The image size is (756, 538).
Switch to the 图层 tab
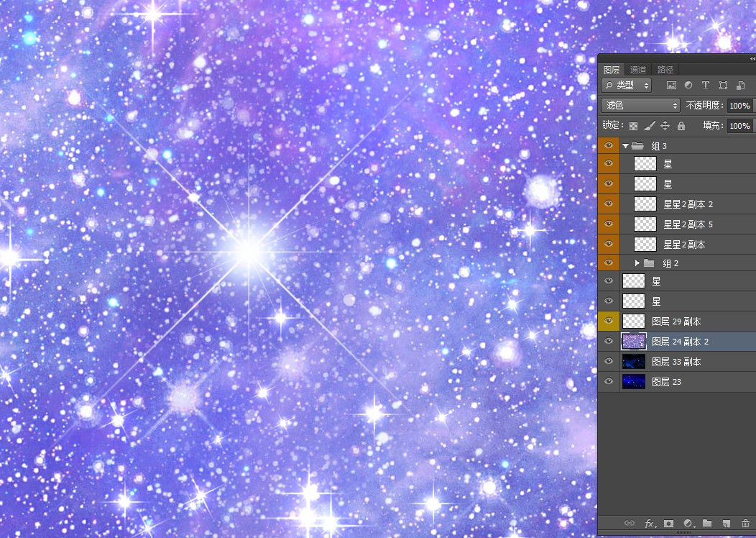coord(612,70)
